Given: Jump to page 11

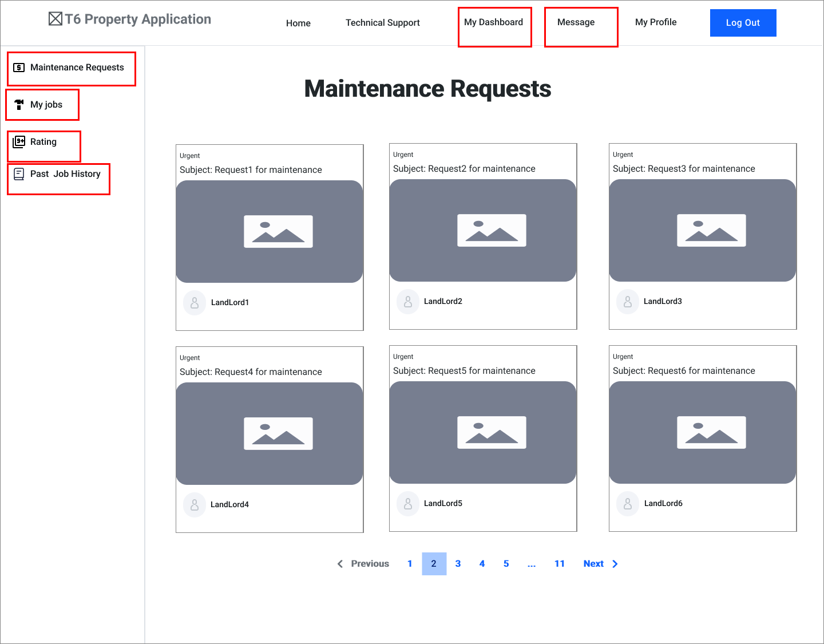Looking at the screenshot, I should [560, 564].
